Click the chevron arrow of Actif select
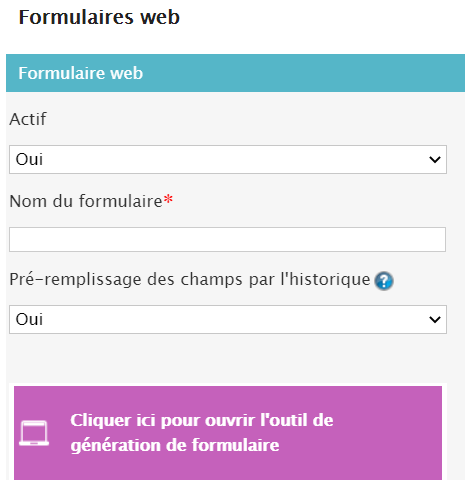Screen dimensions: 469x480 [x=435, y=160]
